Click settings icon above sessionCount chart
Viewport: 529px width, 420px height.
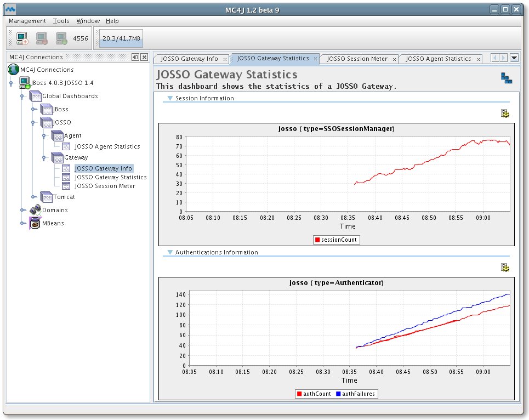505,113
